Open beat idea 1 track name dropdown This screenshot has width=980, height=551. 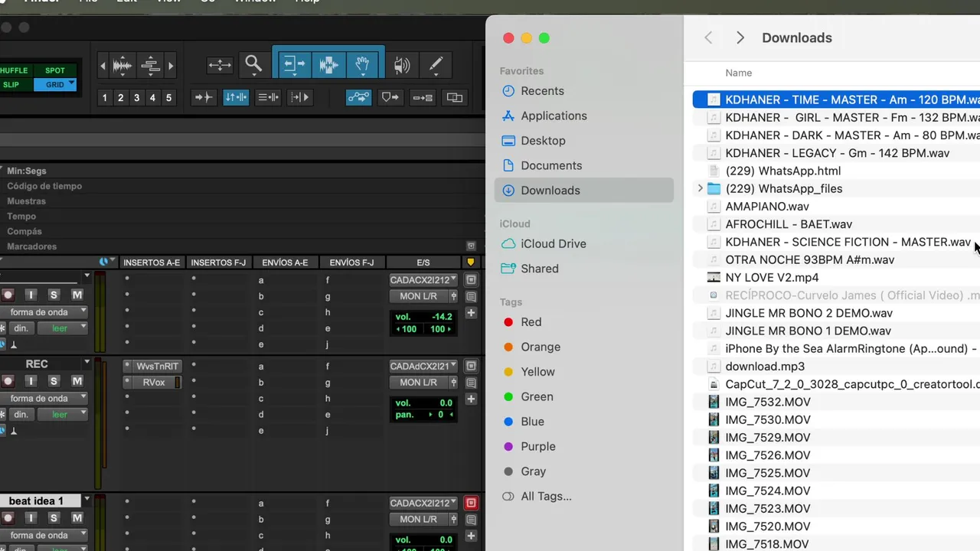pos(87,500)
